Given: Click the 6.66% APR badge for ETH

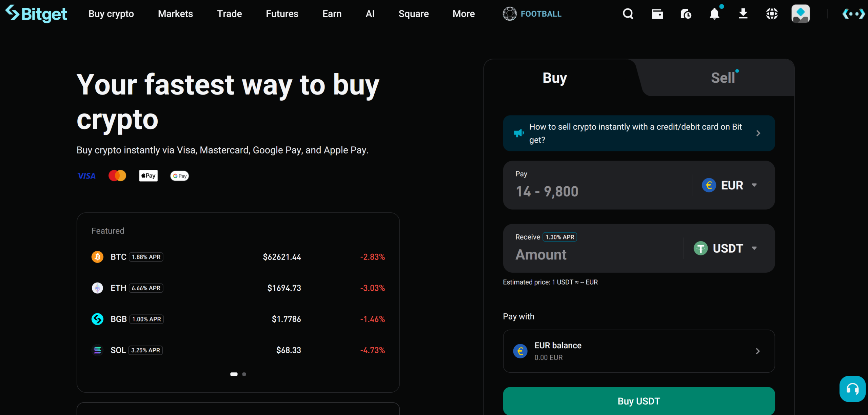Looking at the screenshot, I should 146,288.
